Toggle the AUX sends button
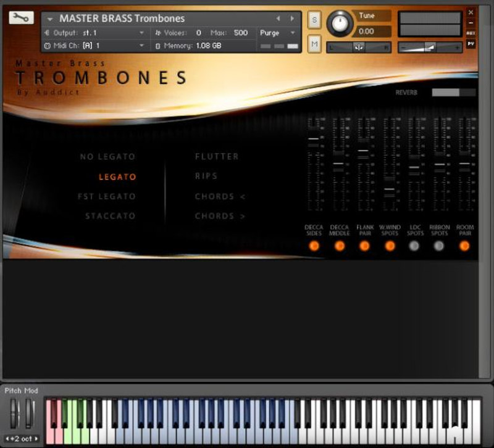This screenshot has width=494, height=448. coord(471,33)
